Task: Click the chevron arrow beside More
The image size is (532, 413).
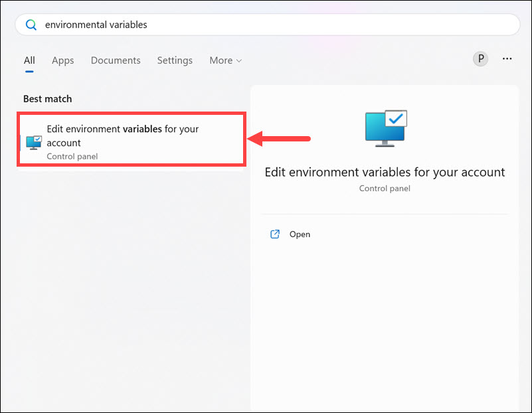Action: point(239,61)
